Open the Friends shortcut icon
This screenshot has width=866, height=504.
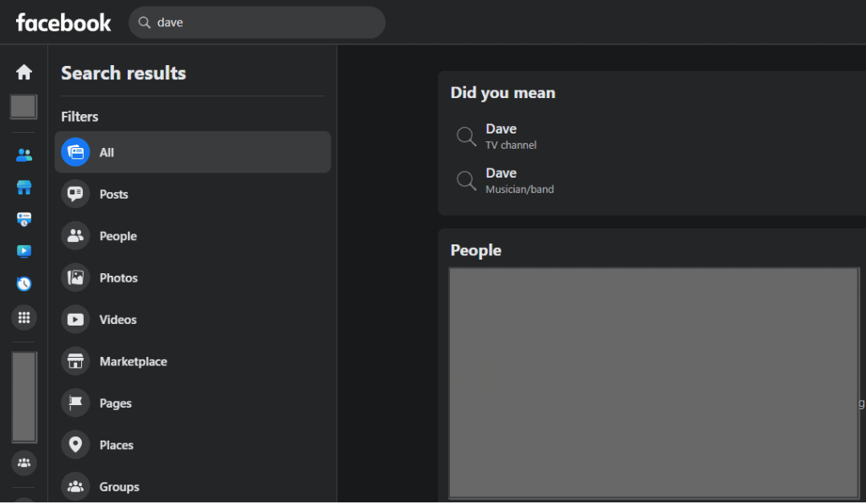tap(24, 154)
